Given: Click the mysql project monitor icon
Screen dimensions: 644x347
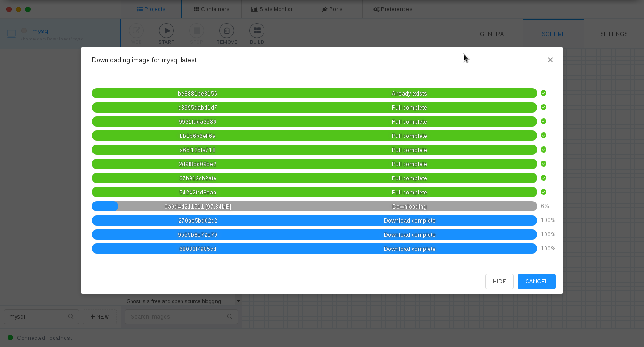Looking at the screenshot, I should pyautogui.click(x=11, y=33).
